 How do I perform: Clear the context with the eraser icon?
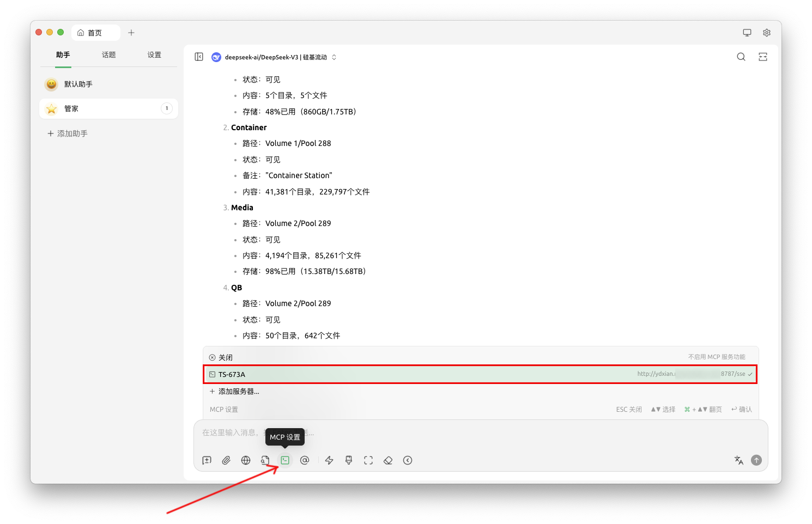387,460
